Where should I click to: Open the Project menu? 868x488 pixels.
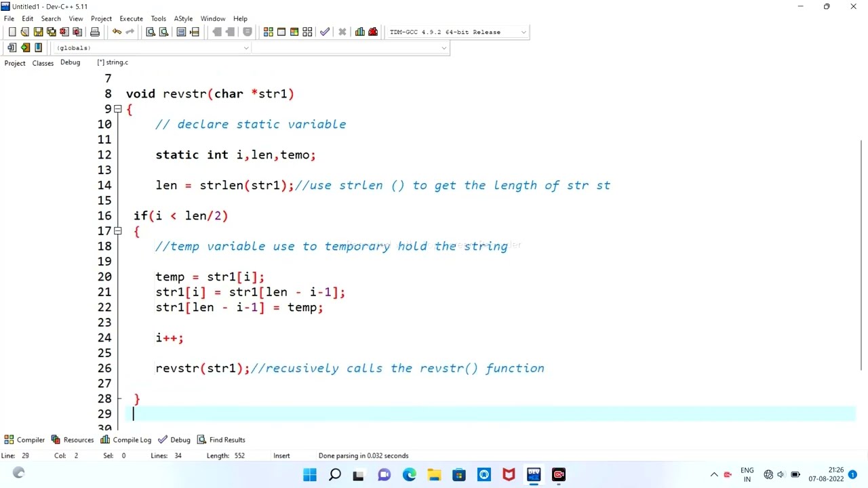pos(101,18)
